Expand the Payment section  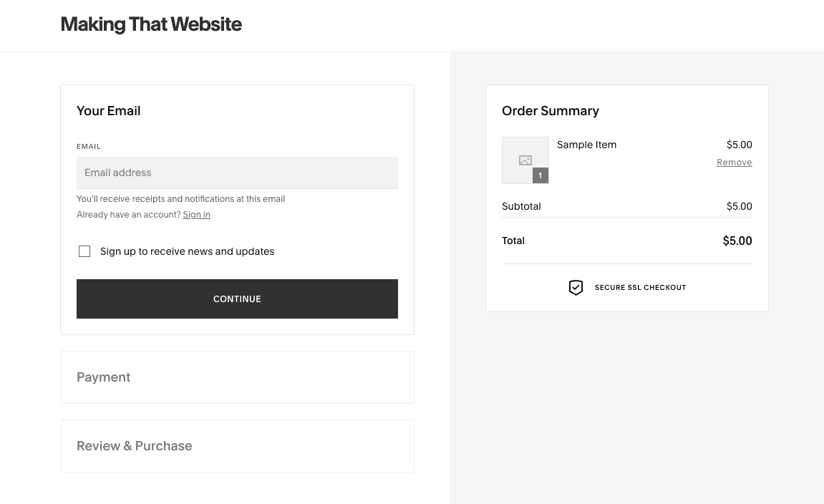pos(103,377)
